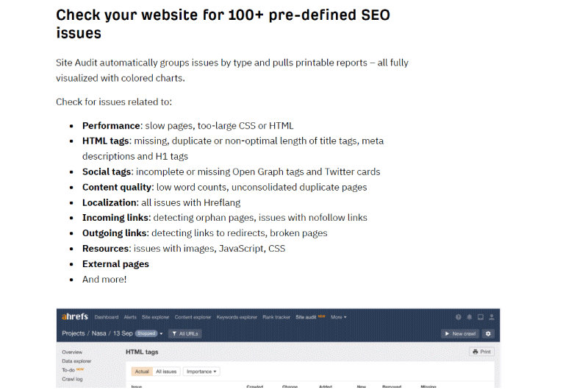
Task: Click the 'Check your website for 100+' heading
Action: pyautogui.click(x=223, y=24)
